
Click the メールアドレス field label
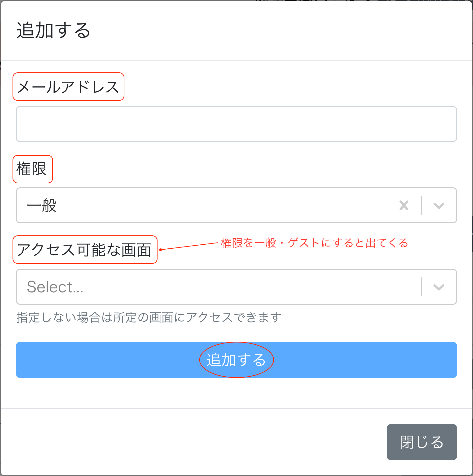coord(68,87)
